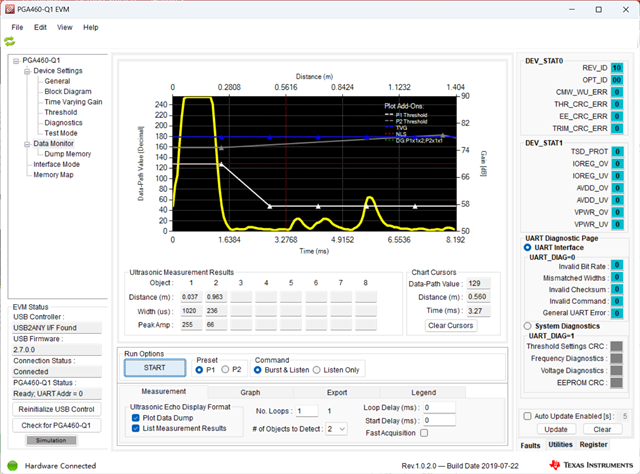Viewport: 640px width, 474px height.
Task: Select General in the tree
Action: [57, 81]
